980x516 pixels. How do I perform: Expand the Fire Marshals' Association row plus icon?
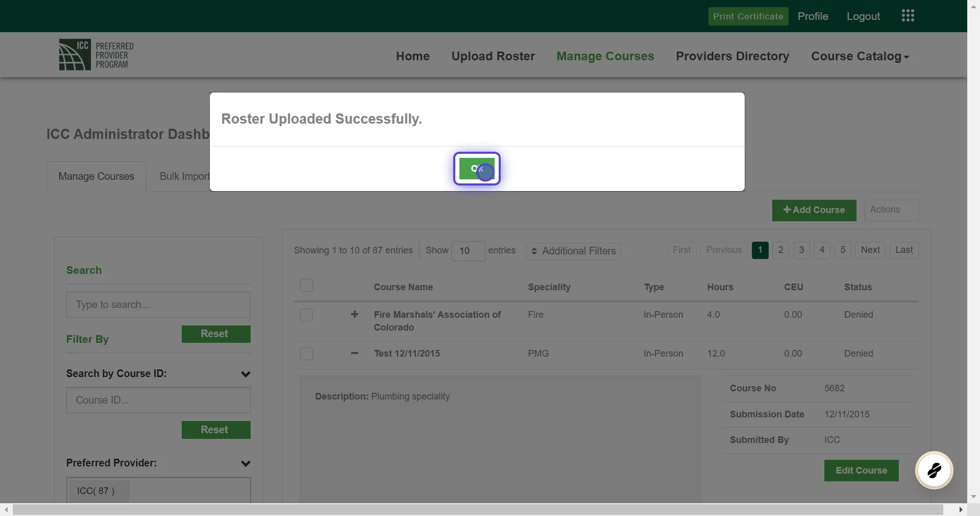355,314
